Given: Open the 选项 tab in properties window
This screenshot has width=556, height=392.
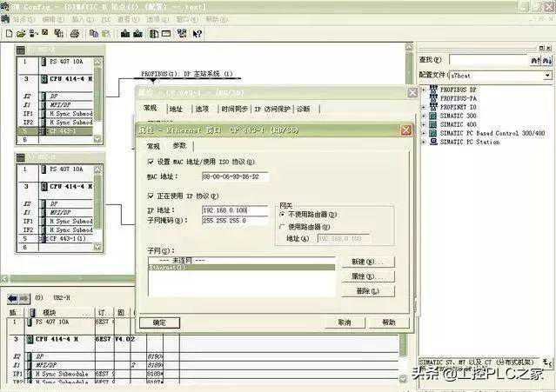Looking at the screenshot, I should point(203,109).
